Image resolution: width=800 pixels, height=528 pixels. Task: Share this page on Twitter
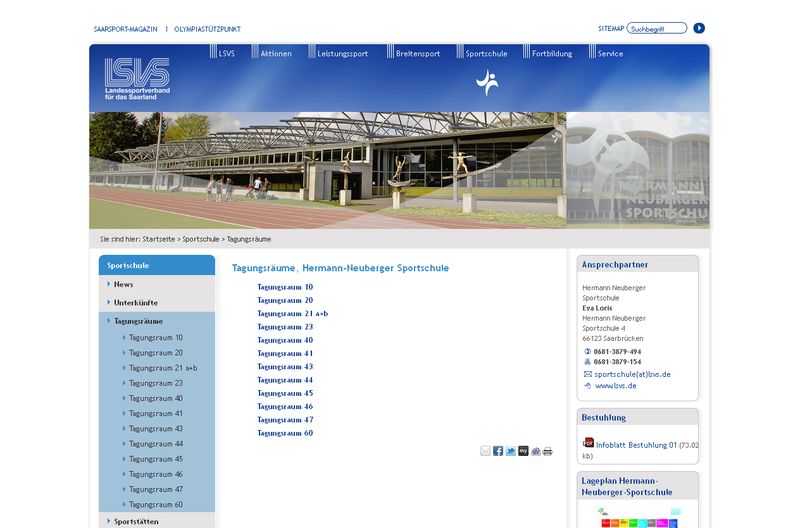511,451
